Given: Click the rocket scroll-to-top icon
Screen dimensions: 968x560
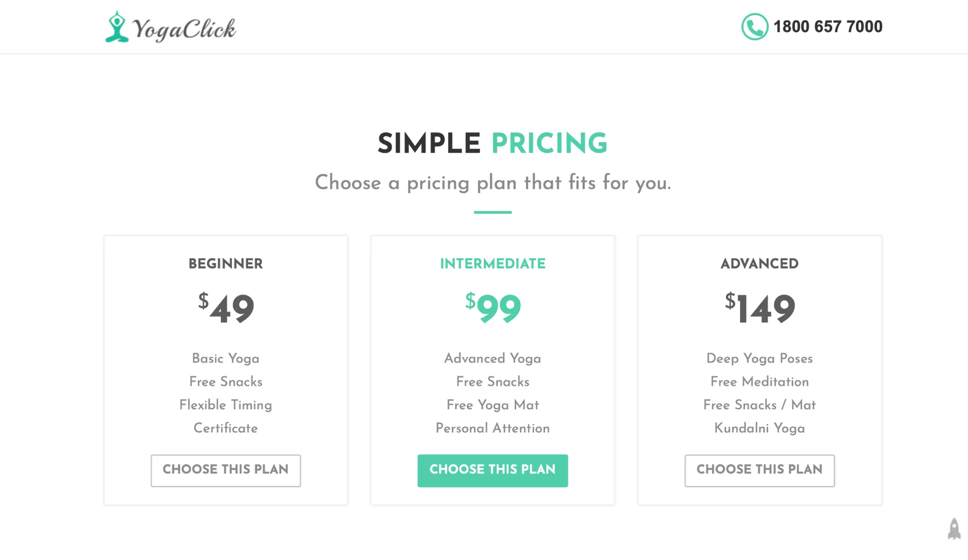Looking at the screenshot, I should point(954,529).
